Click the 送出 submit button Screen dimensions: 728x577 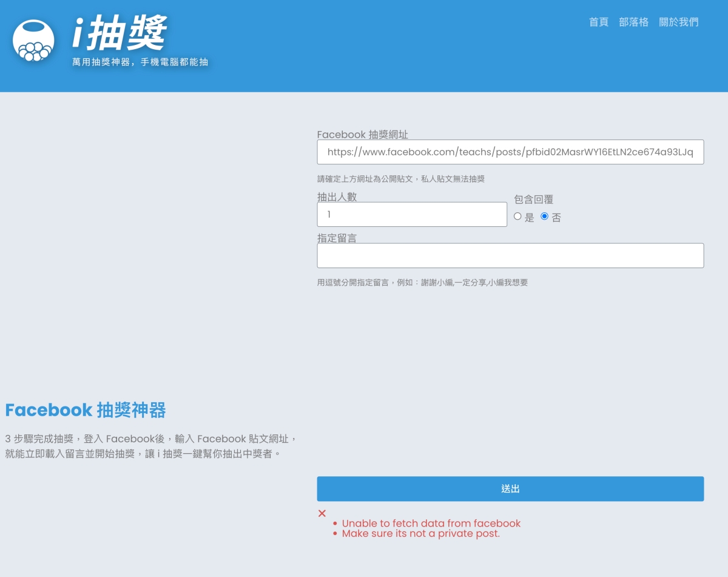click(x=510, y=488)
